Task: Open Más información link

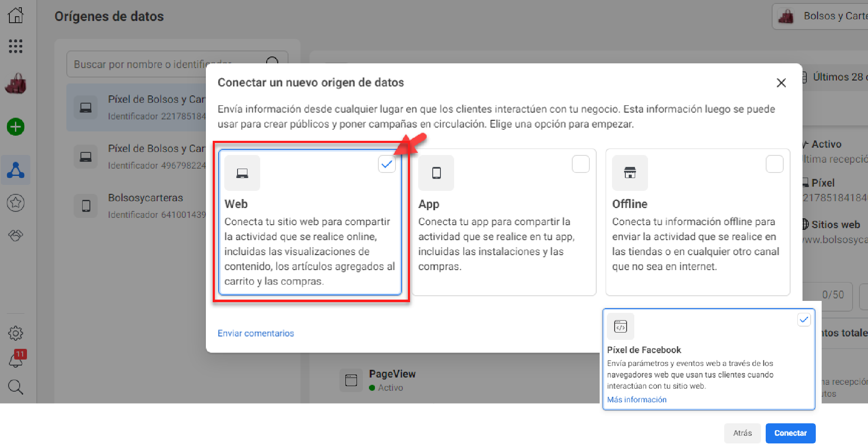Action: [637, 399]
